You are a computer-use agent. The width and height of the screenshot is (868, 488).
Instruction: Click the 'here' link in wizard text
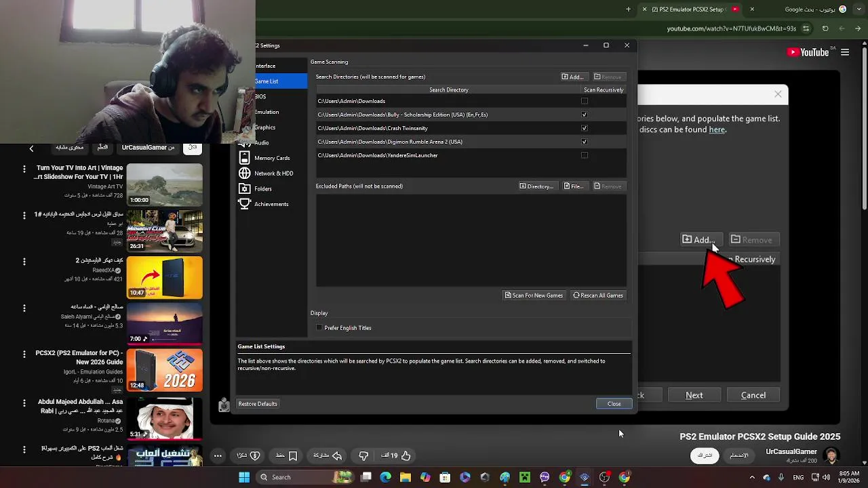click(x=717, y=129)
